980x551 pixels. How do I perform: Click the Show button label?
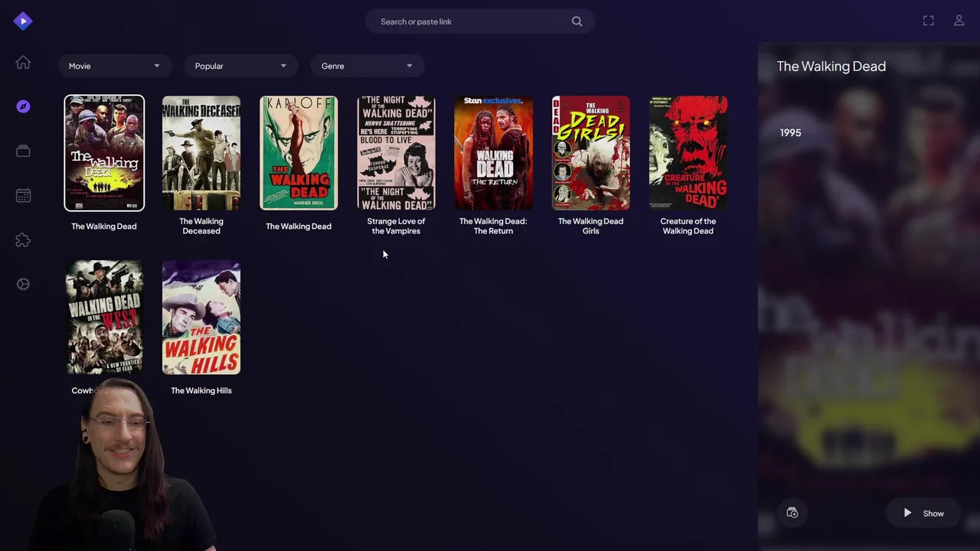tap(933, 514)
